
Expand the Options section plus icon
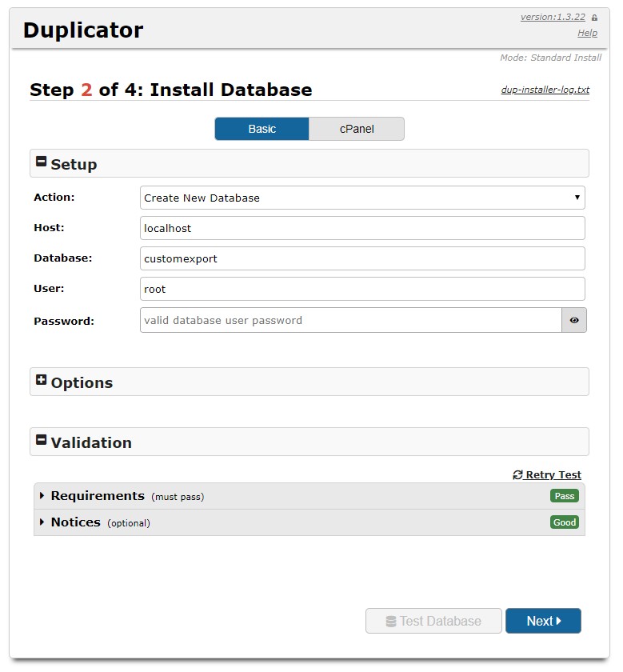click(42, 381)
